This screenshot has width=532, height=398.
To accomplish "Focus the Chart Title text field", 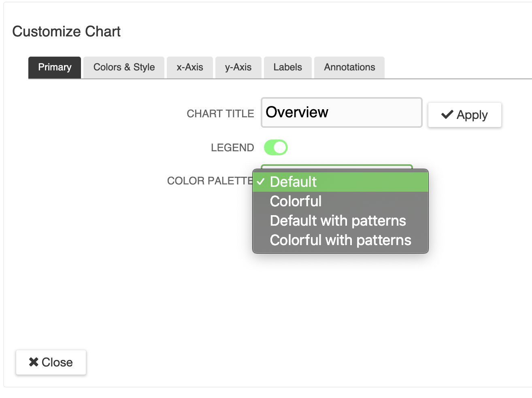I will pos(341,112).
